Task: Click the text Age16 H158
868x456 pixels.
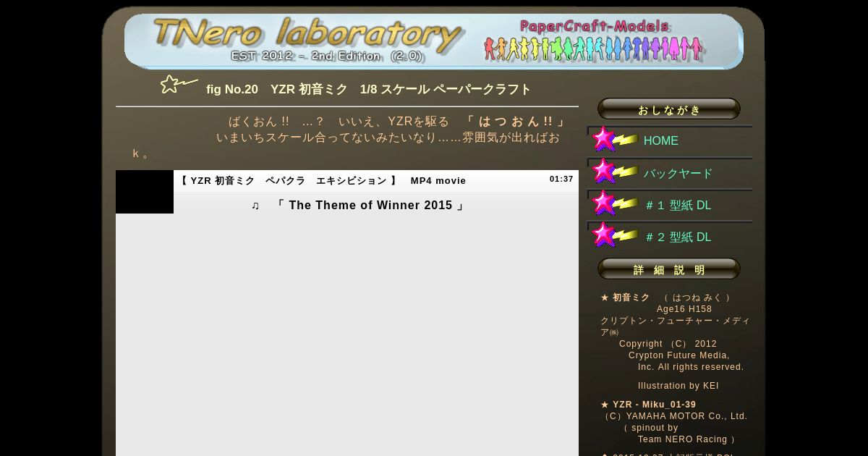Action: (684, 309)
